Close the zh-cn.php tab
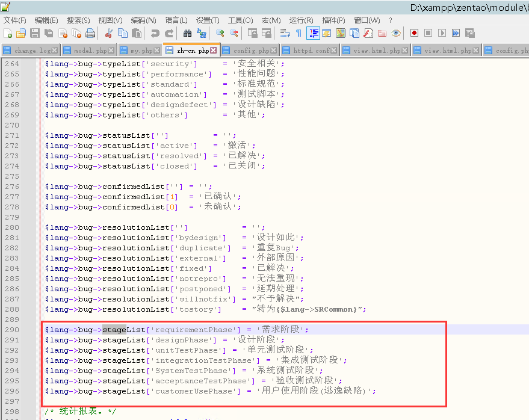 point(214,51)
